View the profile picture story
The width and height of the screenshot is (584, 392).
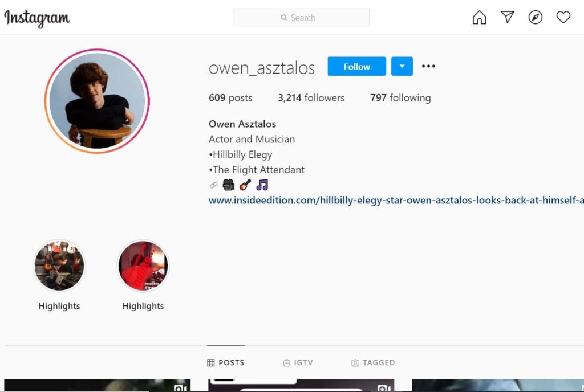[97, 101]
